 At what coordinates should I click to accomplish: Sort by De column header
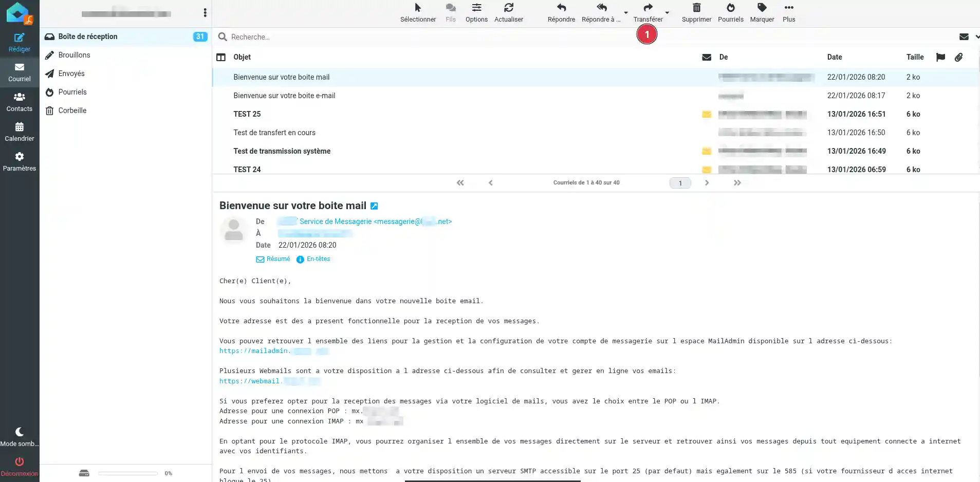pos(724,57)
